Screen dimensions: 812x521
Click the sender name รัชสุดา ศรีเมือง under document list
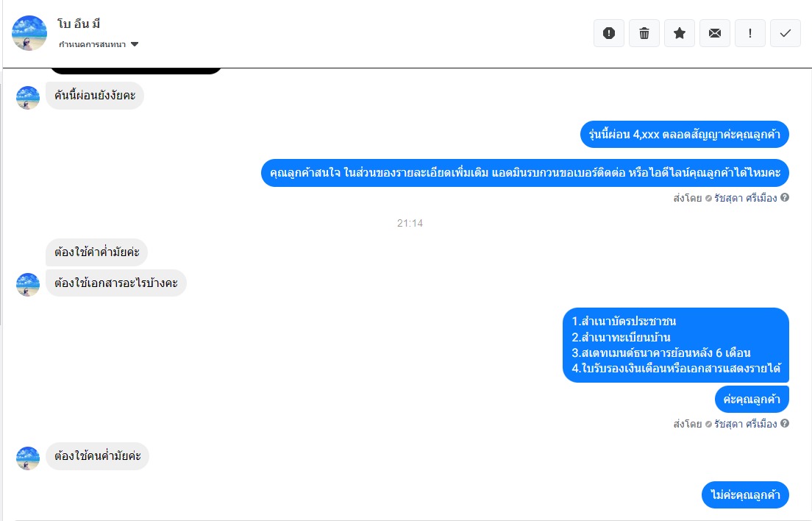pos(745,424)
